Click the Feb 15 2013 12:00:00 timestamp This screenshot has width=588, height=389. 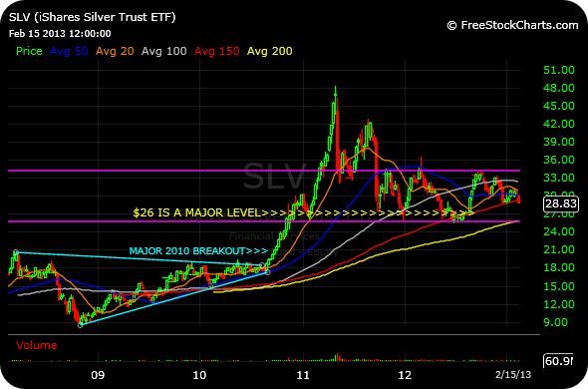point(60,34)
